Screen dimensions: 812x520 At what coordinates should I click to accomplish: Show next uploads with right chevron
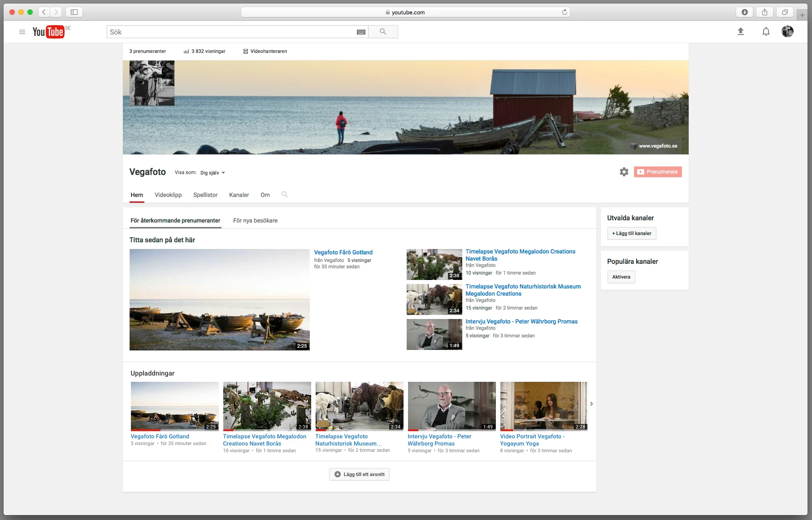pyautogui.click(x=591, y=404)
